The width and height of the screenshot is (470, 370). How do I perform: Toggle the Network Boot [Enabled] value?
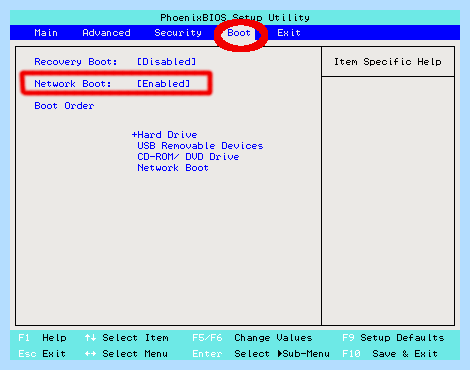(164, 84)
